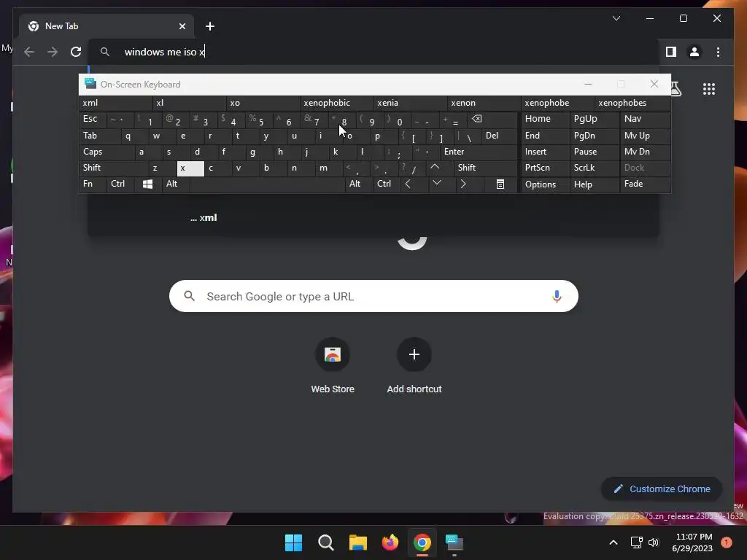747x560 pixels.
Task: Tap the space bar key
Action: click(x=267, y=184)
